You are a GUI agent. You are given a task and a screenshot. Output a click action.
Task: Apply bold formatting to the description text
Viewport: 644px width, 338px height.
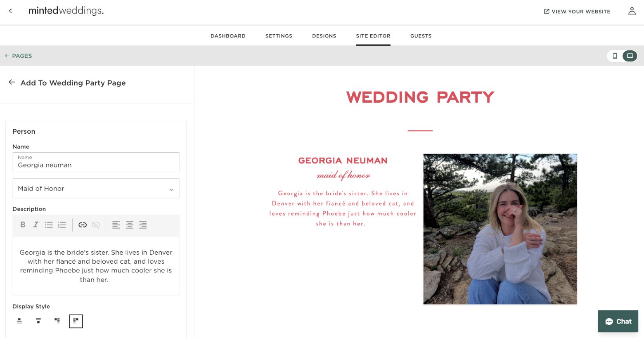23,225
